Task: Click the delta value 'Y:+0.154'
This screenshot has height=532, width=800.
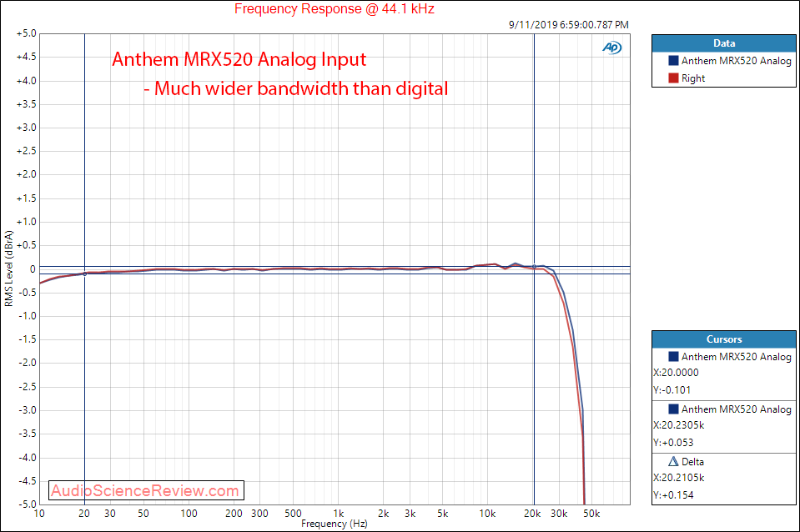Action: (x=673, y=495)
